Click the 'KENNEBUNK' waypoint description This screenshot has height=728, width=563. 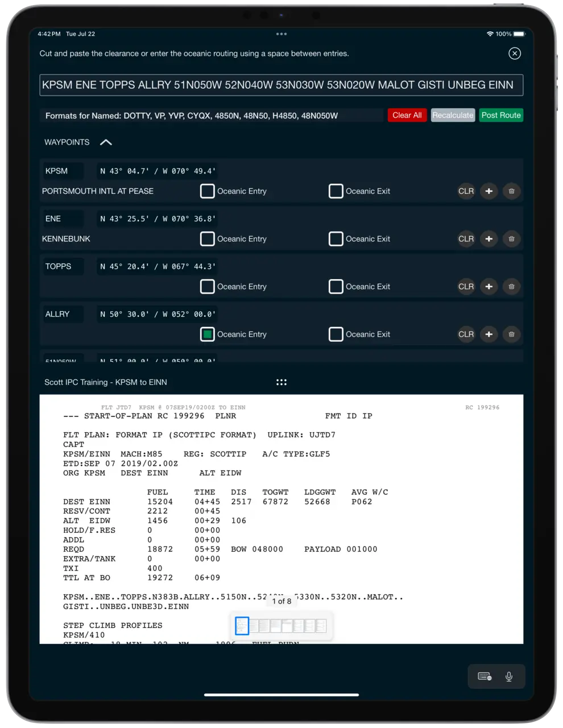point(66,239)
